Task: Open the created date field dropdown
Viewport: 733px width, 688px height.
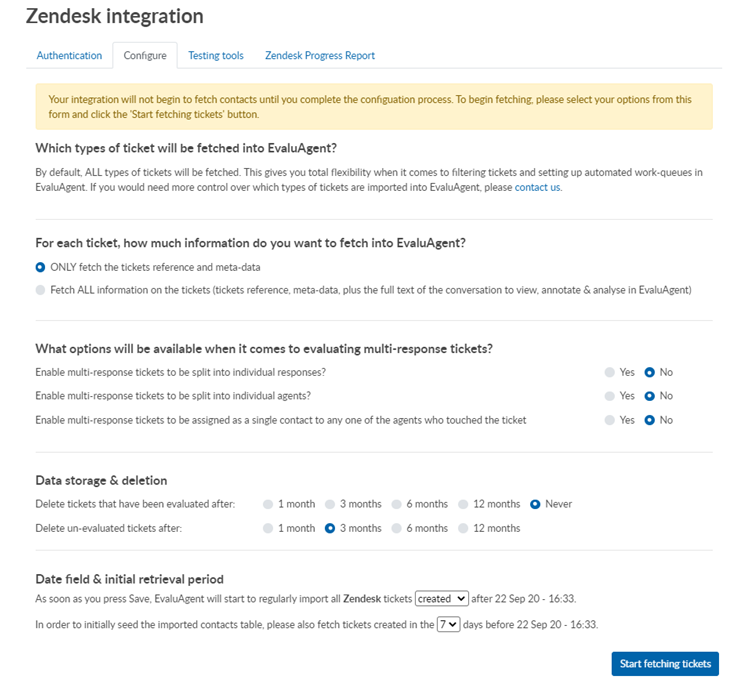Action: [442, 599]
